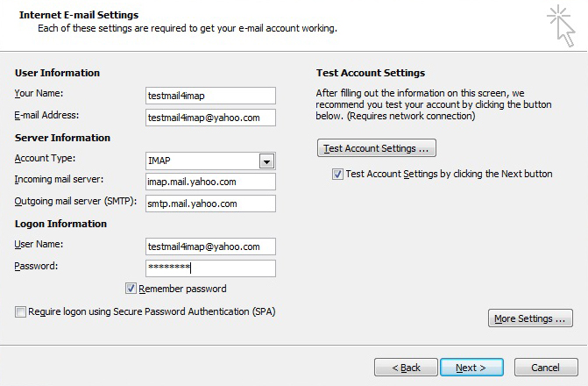Viewport: 588px width, 386px height.
Task: Click the Password input field
Action: point(210,268)
